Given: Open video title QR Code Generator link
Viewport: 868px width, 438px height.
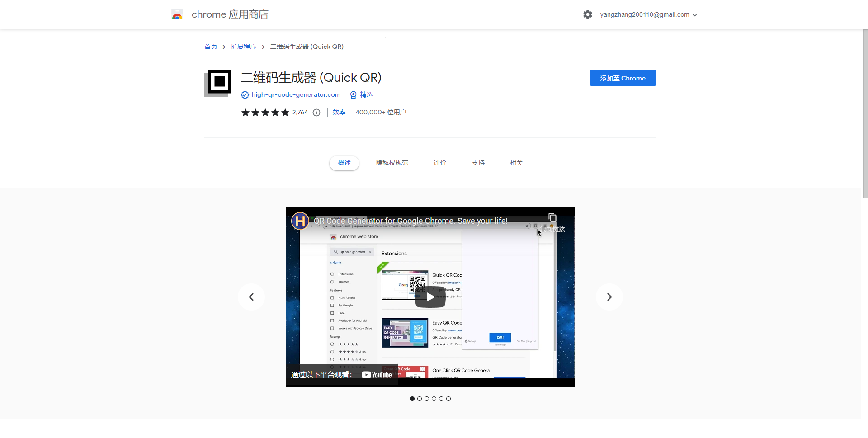Looking at the screenshot, I should (410, 221).
